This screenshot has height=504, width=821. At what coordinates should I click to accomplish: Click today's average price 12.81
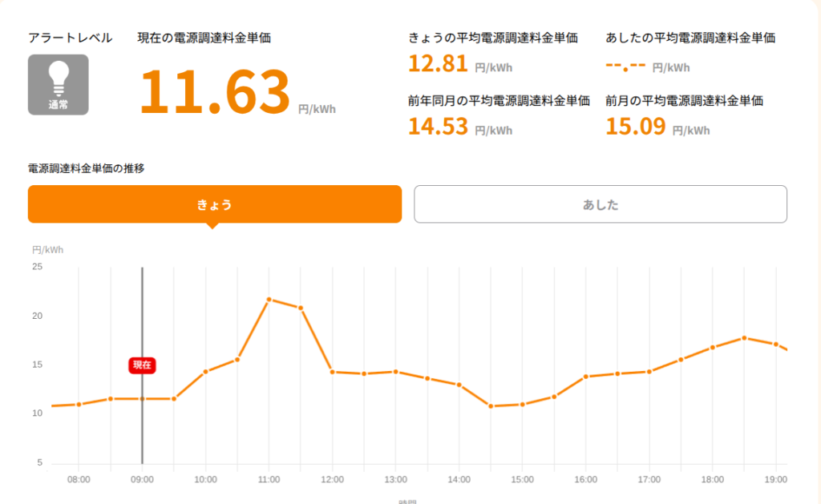click(x=438, y=64)
